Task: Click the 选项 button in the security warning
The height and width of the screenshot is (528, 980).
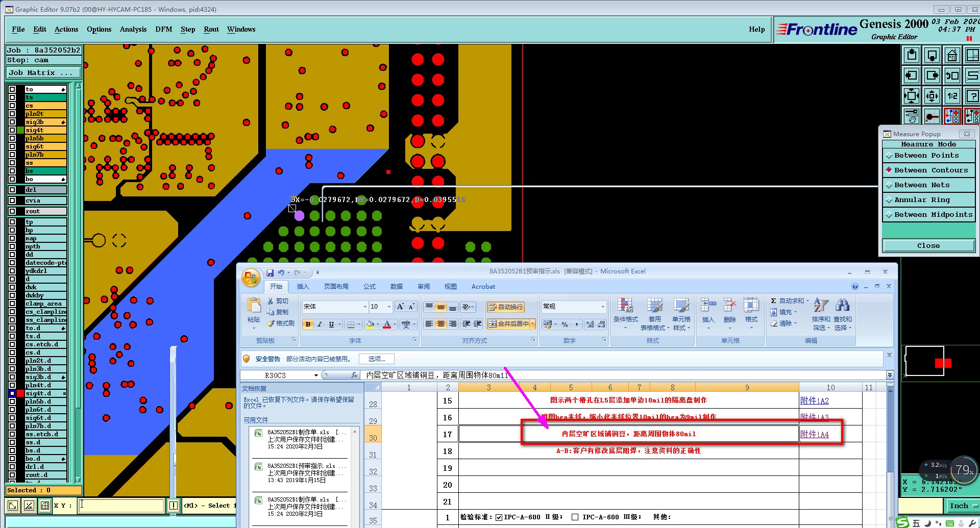Action: point(377,359)
